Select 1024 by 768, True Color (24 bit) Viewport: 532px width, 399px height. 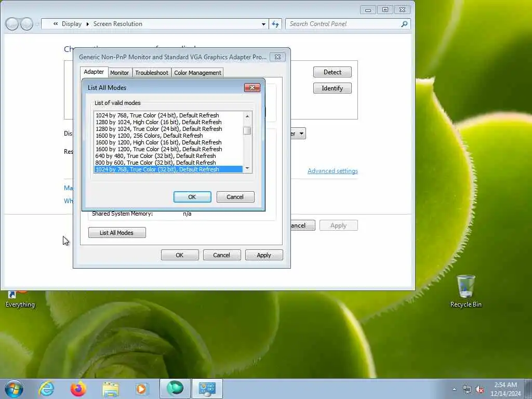[168, 115]
